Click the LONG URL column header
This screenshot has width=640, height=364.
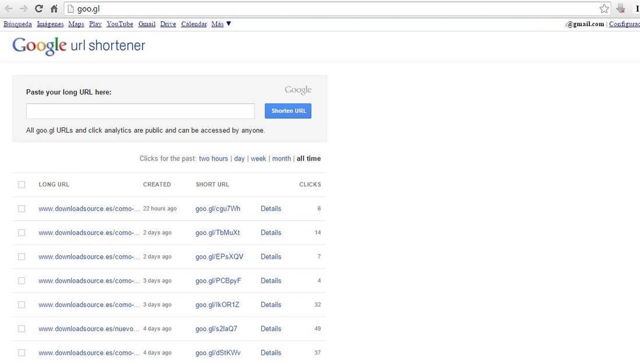54,184
